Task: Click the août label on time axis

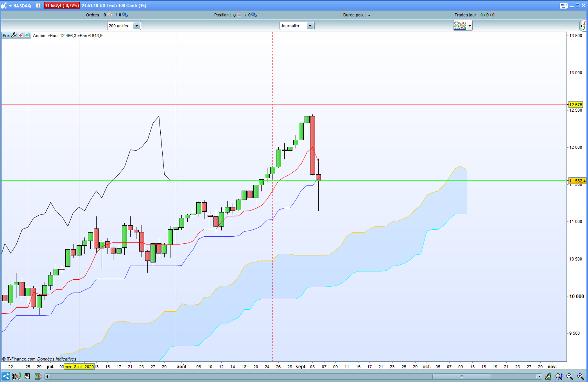Action: coord(181,367)
